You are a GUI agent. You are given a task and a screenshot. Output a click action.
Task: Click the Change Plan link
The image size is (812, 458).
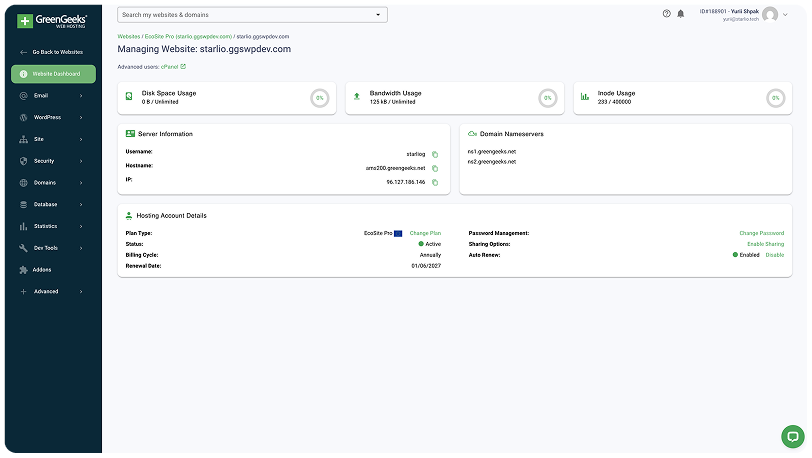point(425,233)
